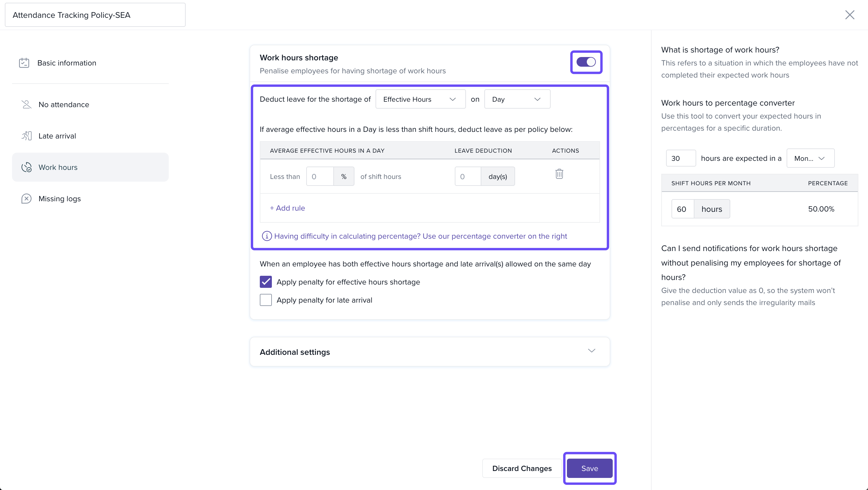The width and height of the screenshot is (868, 490).
Task: Uncheck Apply penalty for effective hours shortage
Action: [266, 282]
